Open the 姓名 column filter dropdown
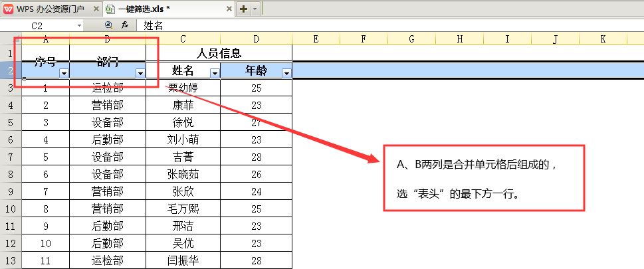Screen dimensions: 644x269 click(215, 74)
